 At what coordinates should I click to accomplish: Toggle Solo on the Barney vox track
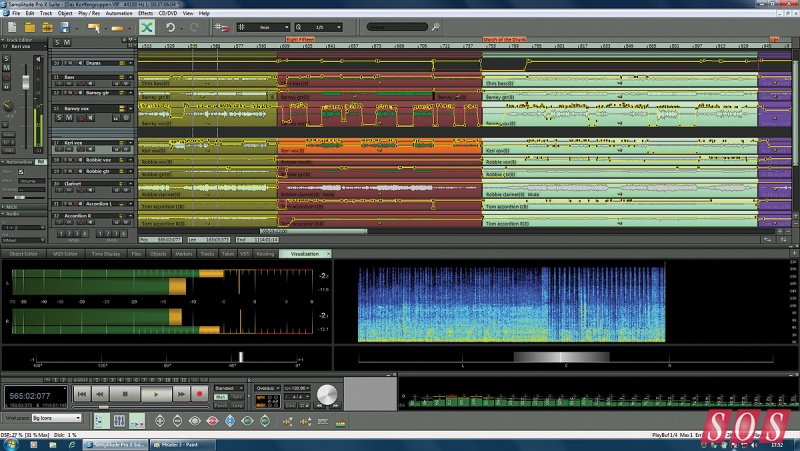coord(58,116)
